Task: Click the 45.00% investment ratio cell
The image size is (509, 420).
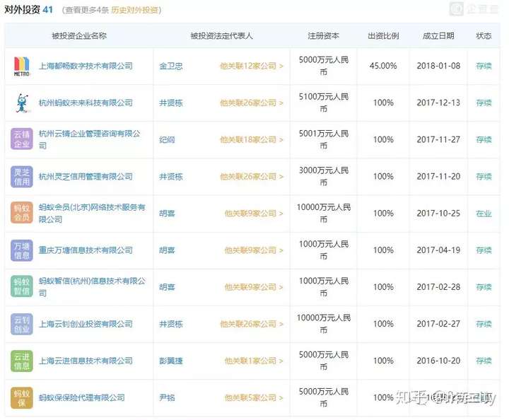Action: (383, 66)
